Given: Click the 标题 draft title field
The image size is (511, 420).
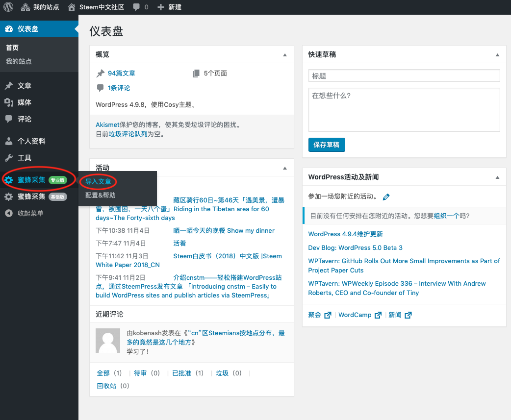Looking at the screenshot, I should click(x=404, y=75).
